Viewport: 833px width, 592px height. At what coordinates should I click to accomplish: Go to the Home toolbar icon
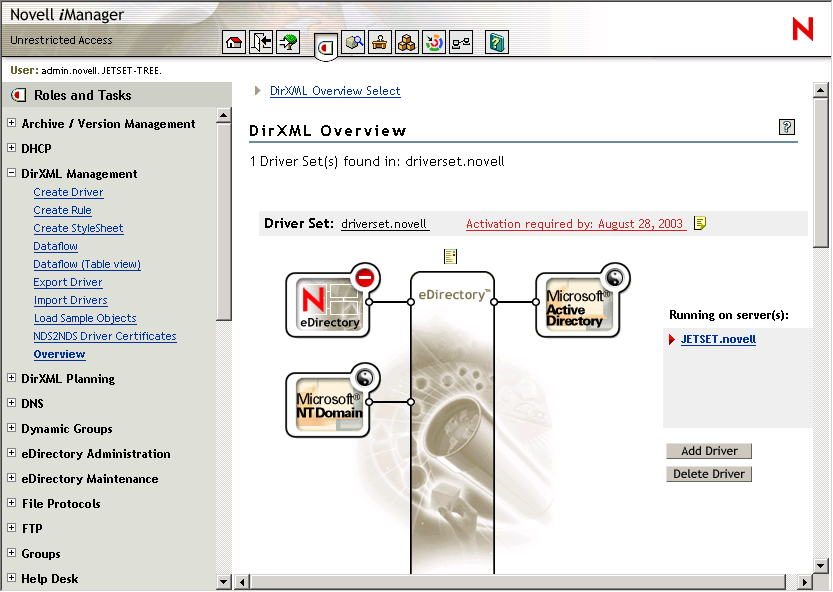(234, 42)
